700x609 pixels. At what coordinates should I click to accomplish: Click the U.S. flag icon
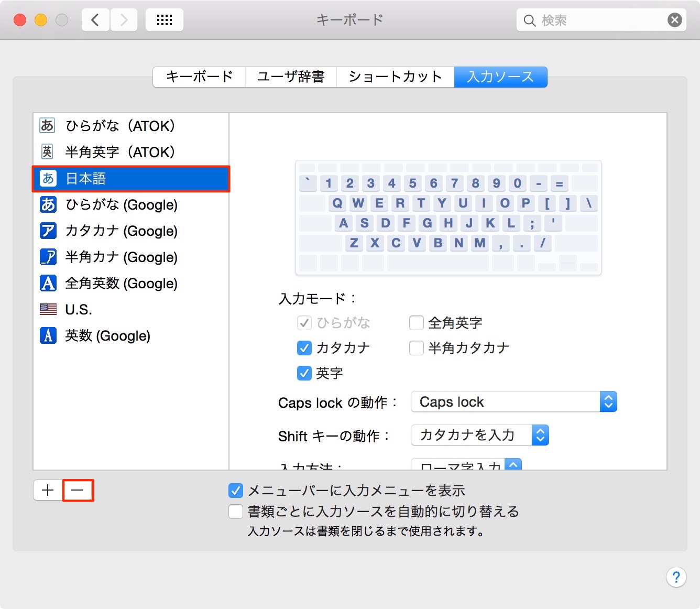point(48,309)
